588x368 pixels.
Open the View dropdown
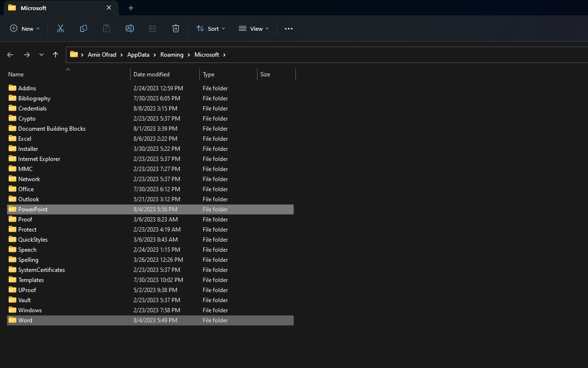(253, 28)
